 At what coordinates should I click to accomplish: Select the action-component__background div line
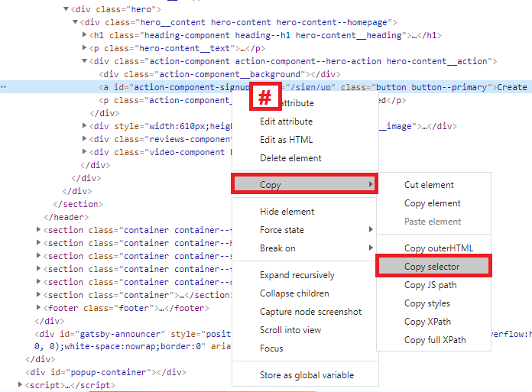[x=219, y=74]
